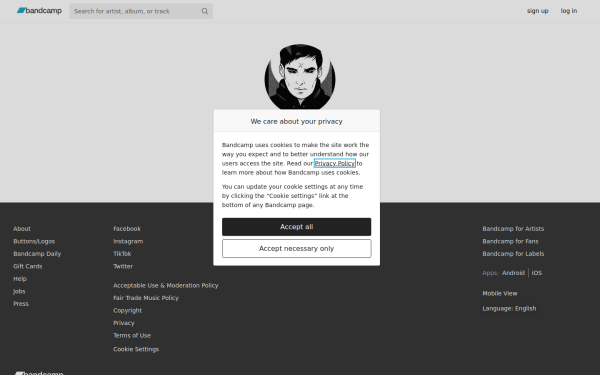
Task: Visit Bandcamp for Artists
Action: pyautogui.click(x=513, y=229)
